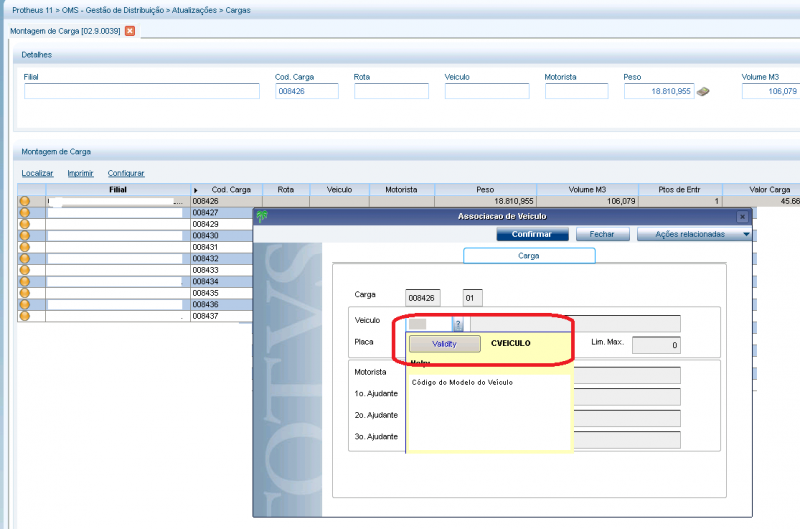Click the orange status icon for row 008434
Viewport: 800px width, 529px height.
click(24, 282)
